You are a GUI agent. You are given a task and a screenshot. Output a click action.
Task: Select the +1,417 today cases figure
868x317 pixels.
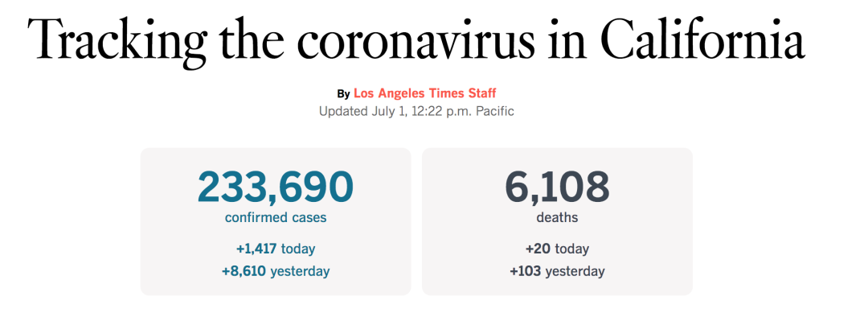click(276, 249)
